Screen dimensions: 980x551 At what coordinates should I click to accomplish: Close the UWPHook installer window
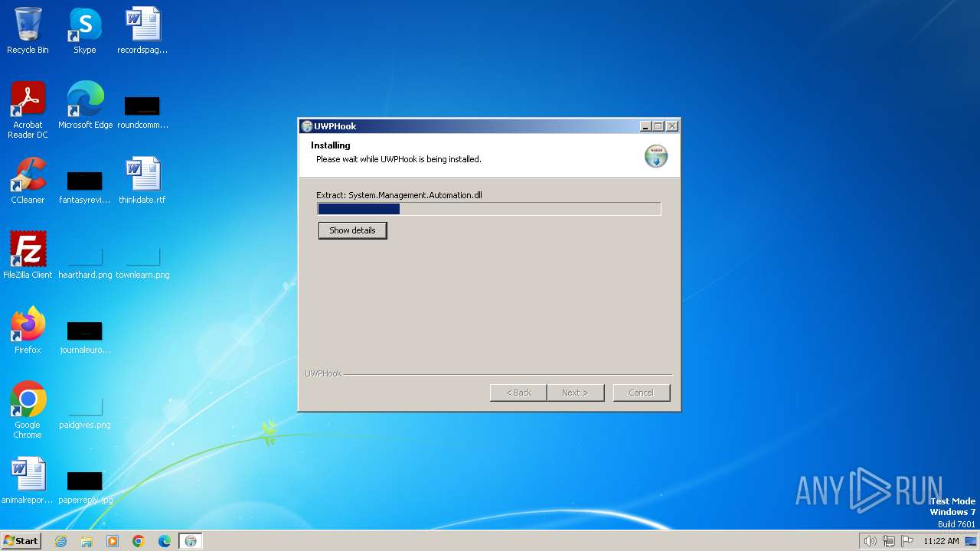click(672, 126)
